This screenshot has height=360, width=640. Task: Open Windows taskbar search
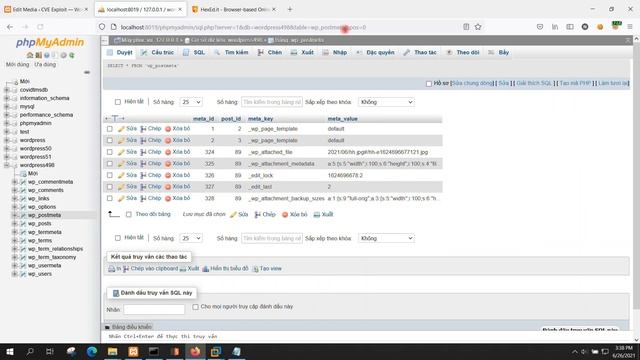tap(30, 351)
